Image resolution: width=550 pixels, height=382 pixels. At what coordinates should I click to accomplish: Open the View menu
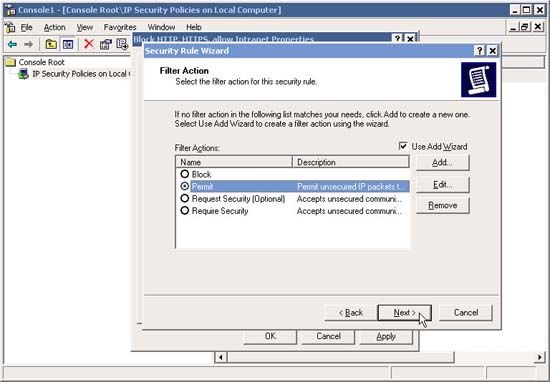[85, 27]
